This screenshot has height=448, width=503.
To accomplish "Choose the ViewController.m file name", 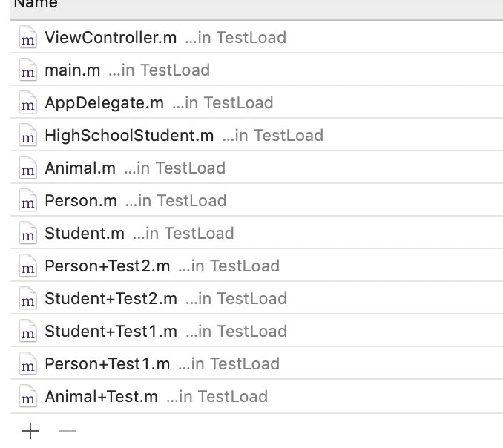I will pos(111,38).
